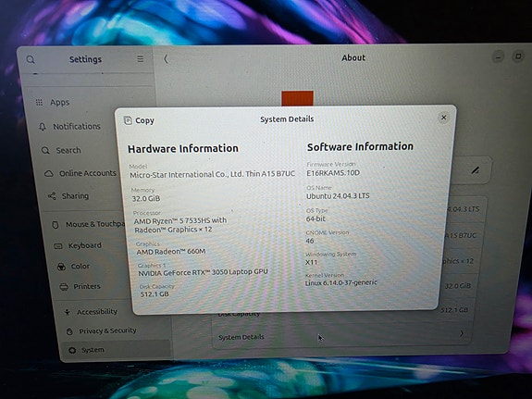Click disk capacity value '512.1 GB' in dialog
The width and height of the screenshot is (532, 399).
(x=155, y=294)
